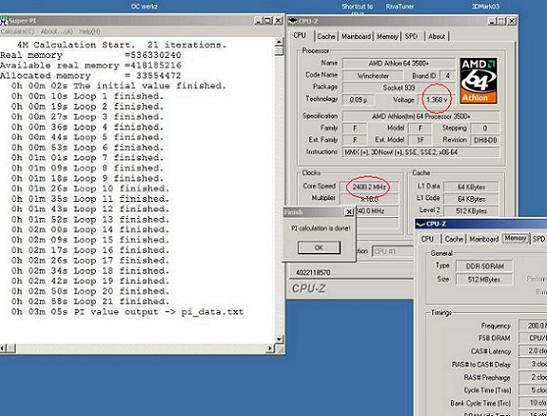Screen dimensions: 547x416
Task: Click the Level 2 512 KBytes field
Action: click(x=471, y=211)
